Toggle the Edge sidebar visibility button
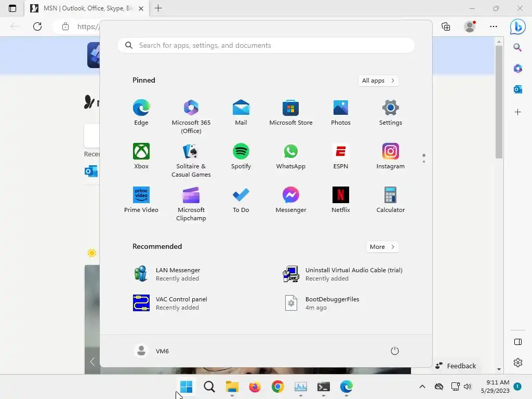 (x=518, y=342)
